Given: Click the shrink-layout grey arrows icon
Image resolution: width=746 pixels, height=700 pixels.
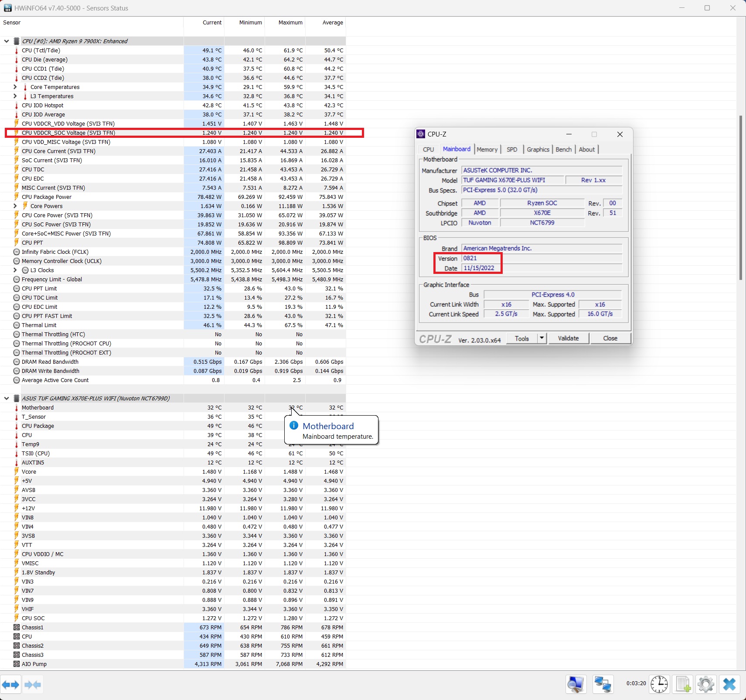Looking at the screenshot, I should [x=33, y=685].
